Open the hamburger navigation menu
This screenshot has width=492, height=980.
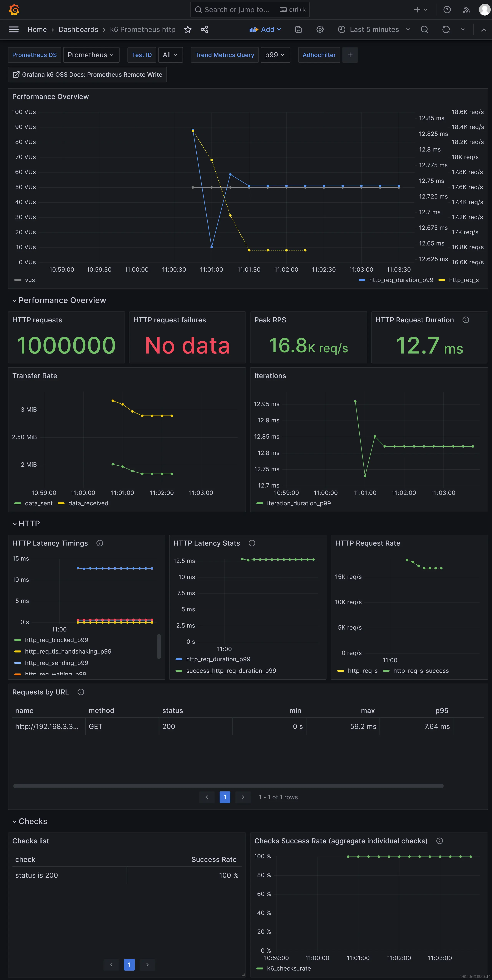point(14,29)
